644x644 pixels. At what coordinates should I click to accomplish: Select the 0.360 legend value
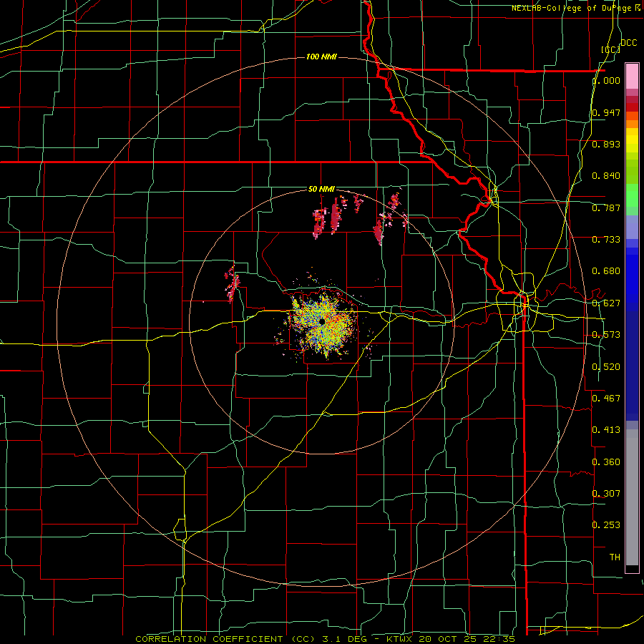coord(606,462)
